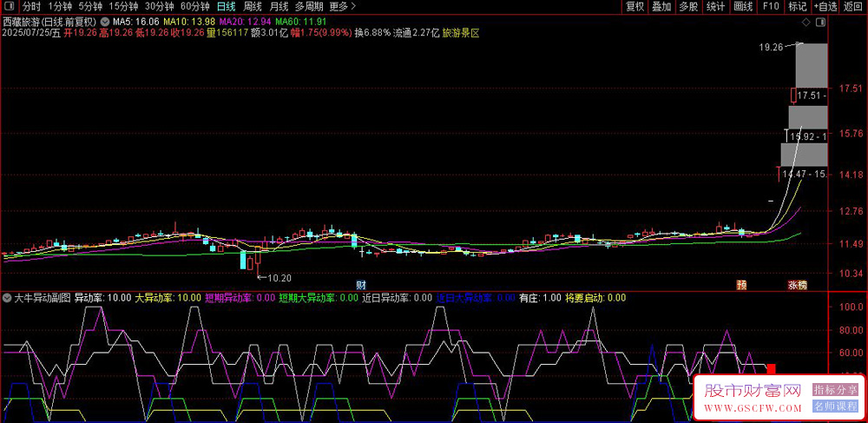The height and width of the screenshot is (423, 868).
Task: Click the 标记 mark button
Action: [798, 7]
